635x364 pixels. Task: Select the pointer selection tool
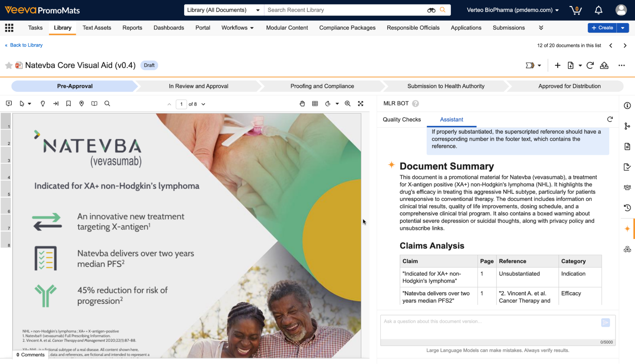tap(22, 103)
